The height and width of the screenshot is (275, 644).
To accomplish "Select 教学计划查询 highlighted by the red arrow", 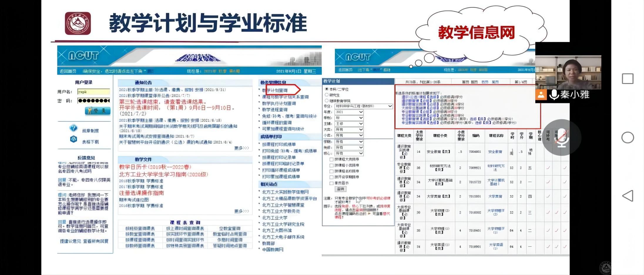I will pos(276,90).
